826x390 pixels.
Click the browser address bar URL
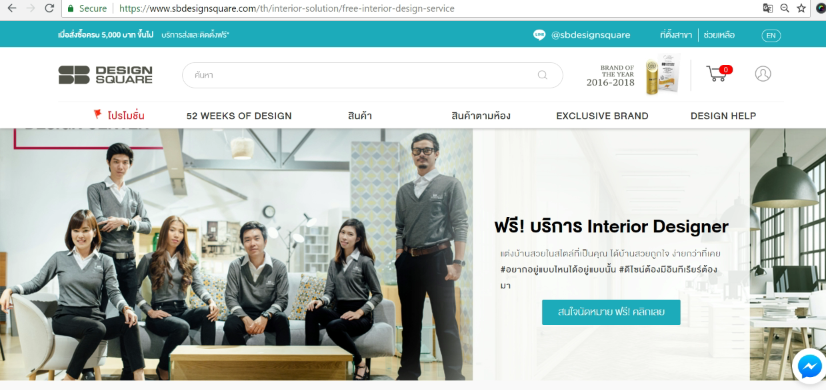tap(287, 8)
